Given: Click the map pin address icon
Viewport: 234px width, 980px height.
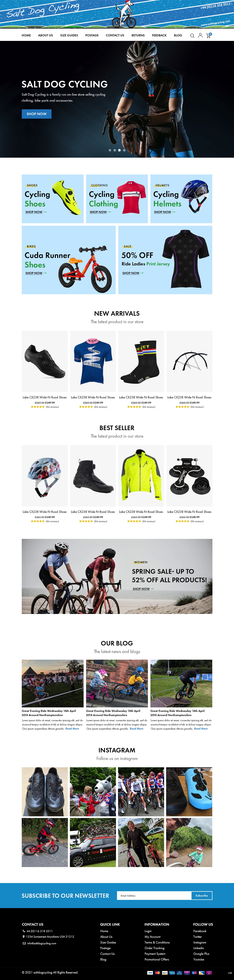Looking at the screenshot, I should (24, 937).
